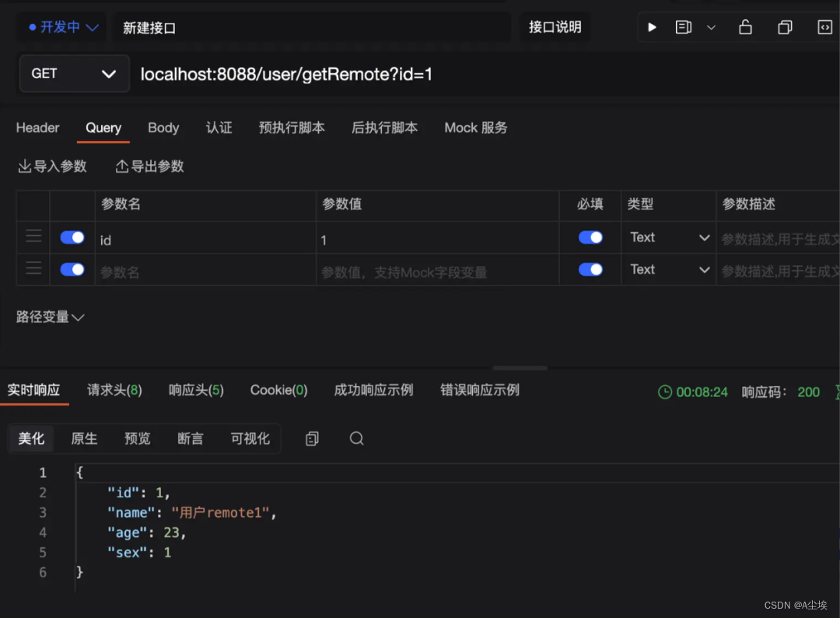Switch to the Mock 服务 tab
Viewport: 840px width, 618px height.
coord(475,128)
